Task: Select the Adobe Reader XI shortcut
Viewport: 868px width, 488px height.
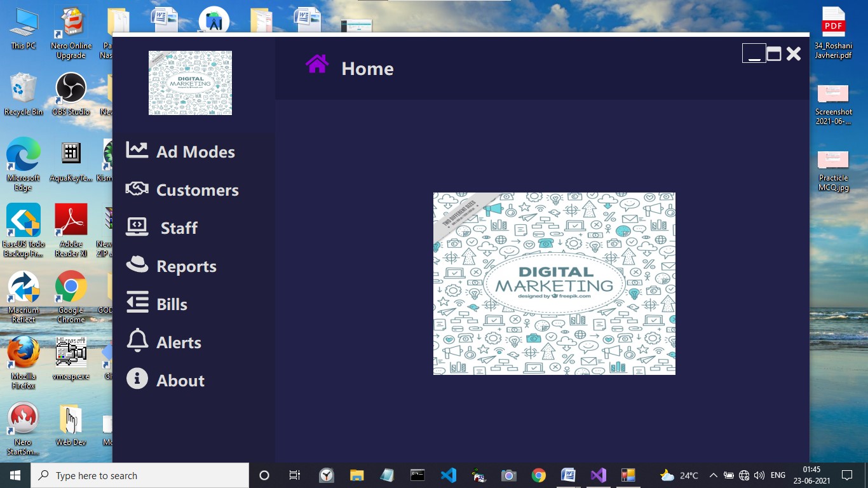Action: tap(71, 230)
